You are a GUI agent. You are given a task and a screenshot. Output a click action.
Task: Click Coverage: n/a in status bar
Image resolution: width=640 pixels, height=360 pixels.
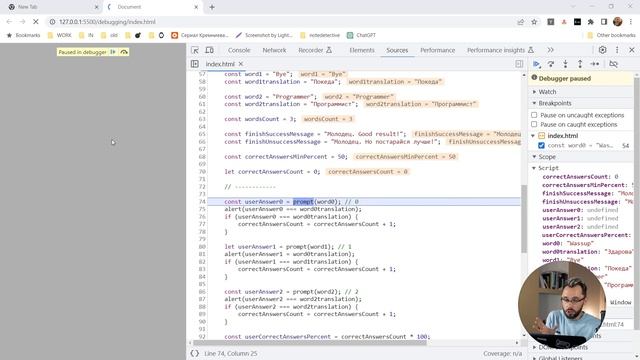coord(502,353)
